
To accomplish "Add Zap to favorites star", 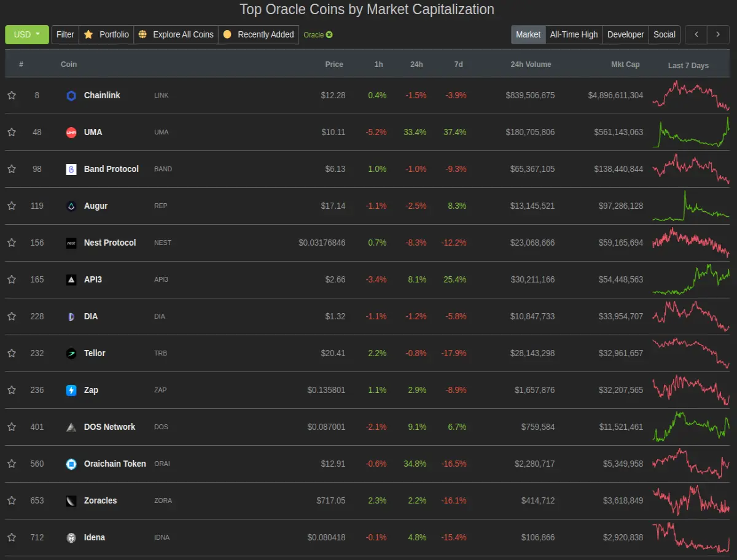I will pos(12,390).
